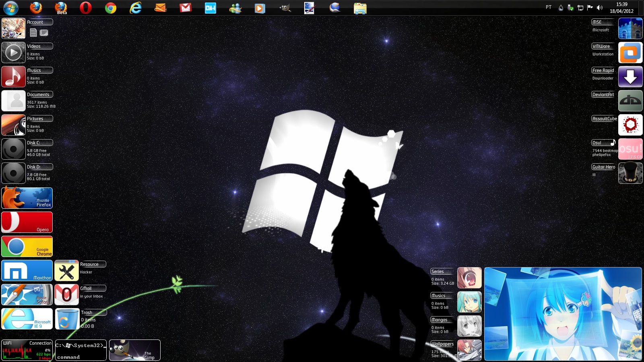The height and width of the screenshot is (362, 644).
Task: Open Internet Explorer from the taskbar
Action: pyautogui.click(x=136, y=8)
